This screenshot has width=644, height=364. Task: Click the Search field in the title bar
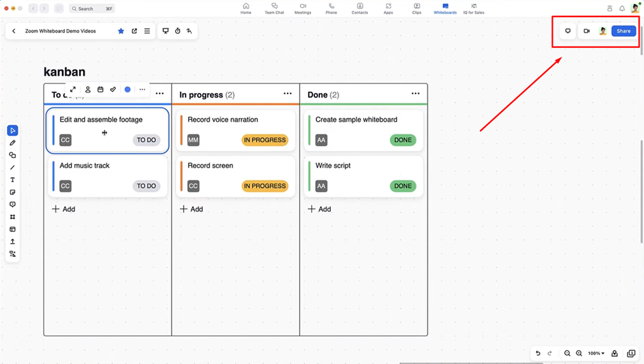point(92,9)
